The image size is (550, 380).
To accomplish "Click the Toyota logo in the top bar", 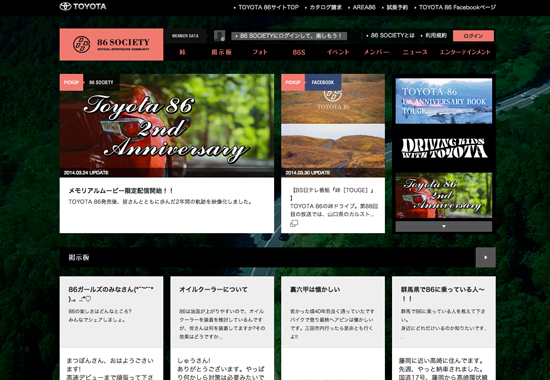I will click(x=83, y=6).
